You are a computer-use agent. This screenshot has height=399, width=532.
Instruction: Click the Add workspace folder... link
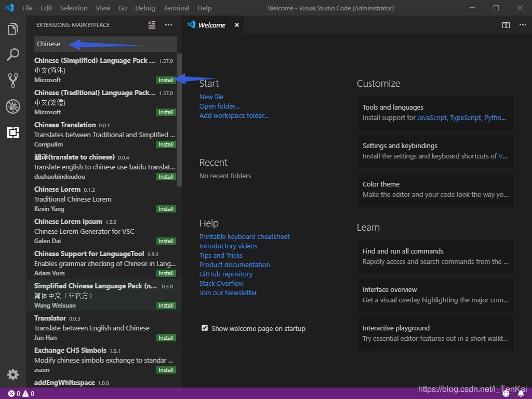pos(234,116)
